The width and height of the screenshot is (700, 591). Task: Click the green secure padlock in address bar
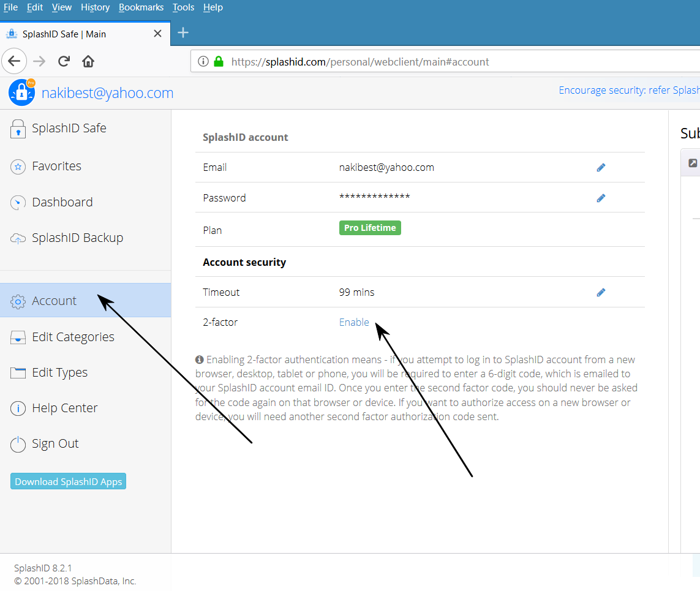point(219,61)
